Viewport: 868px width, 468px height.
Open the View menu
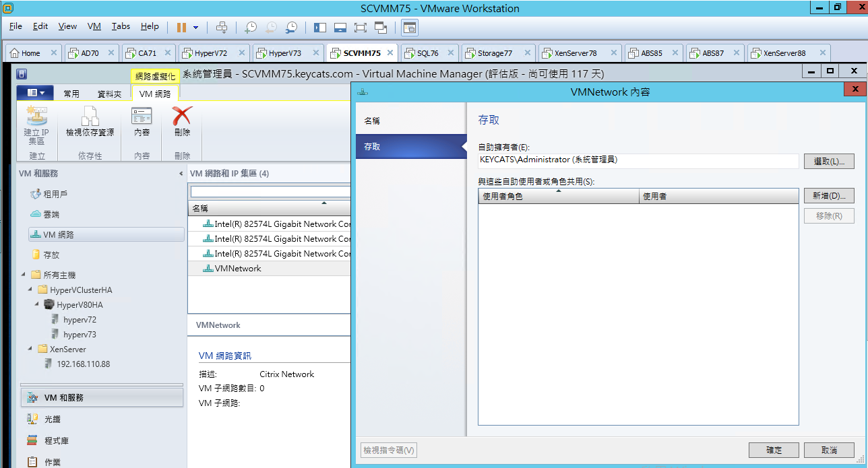pyautogui.click(x=67, y=26)
